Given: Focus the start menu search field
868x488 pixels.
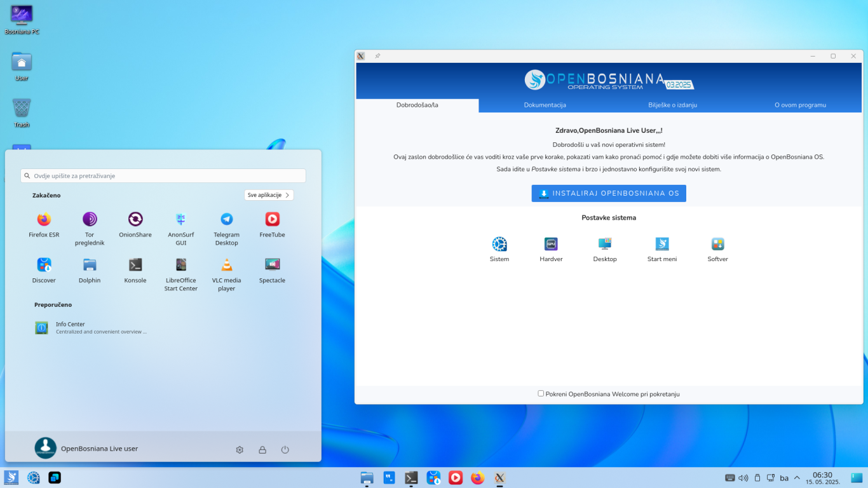Looking at the screenshot, I should tap(163, 175).
